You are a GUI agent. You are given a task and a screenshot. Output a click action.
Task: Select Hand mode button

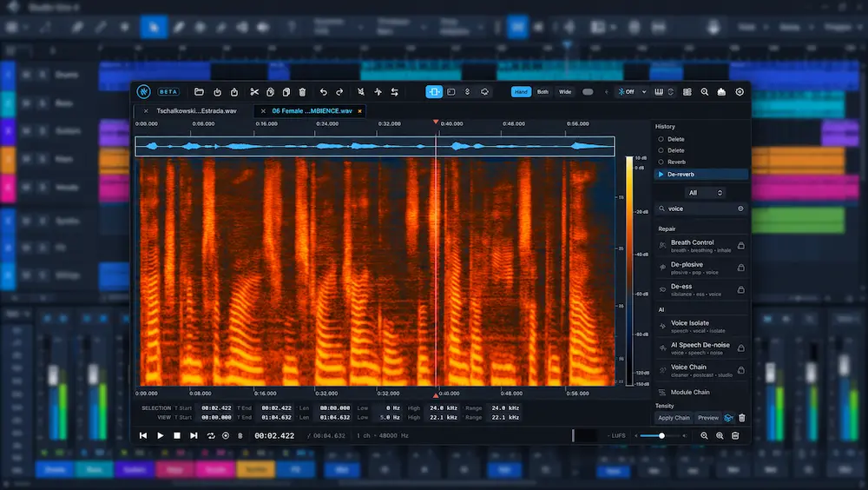point(521,92)
